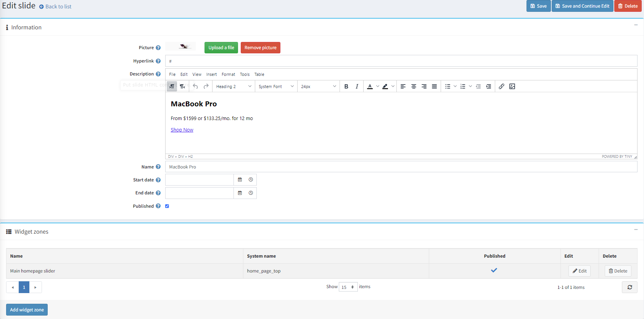644x319 pixels.
Task: Uncheck the Published checkbox
Action: pos(167,206)
